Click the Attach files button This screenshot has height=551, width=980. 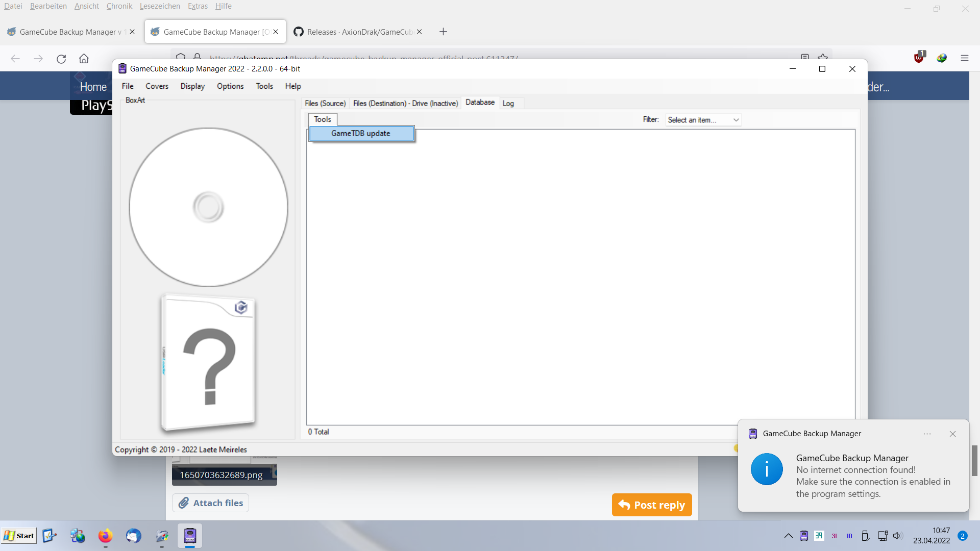click(x=210, y=503)
